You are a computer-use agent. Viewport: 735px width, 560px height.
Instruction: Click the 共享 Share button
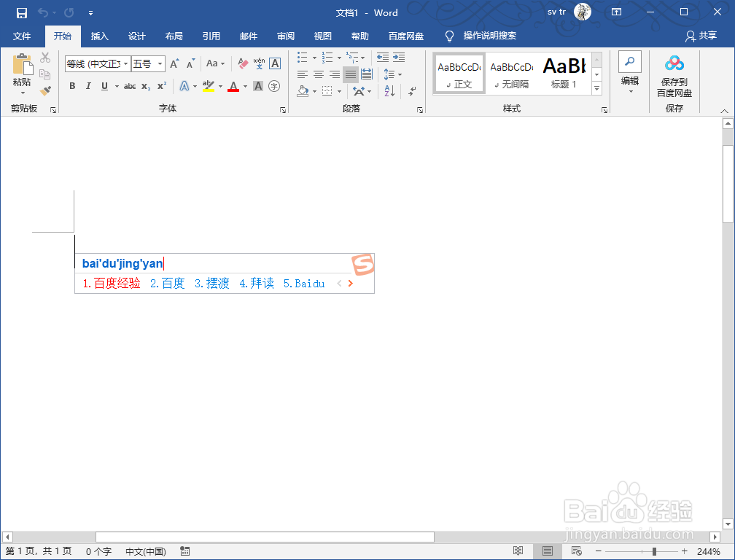click(x=701, y=36)
